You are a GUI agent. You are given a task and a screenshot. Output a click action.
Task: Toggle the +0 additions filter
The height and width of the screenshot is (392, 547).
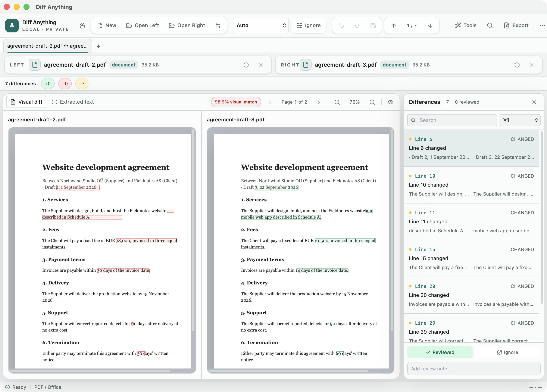[x=48, y=84]
